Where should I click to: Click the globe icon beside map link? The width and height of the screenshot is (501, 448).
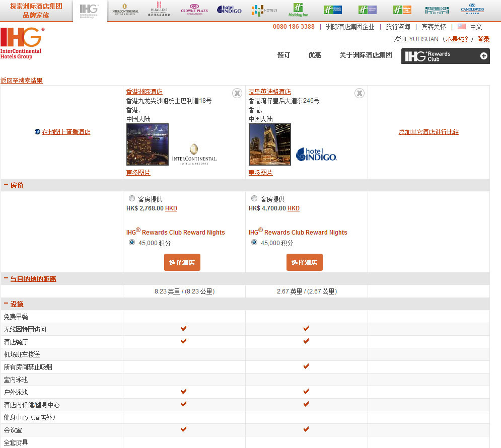[x=37, y=131]
